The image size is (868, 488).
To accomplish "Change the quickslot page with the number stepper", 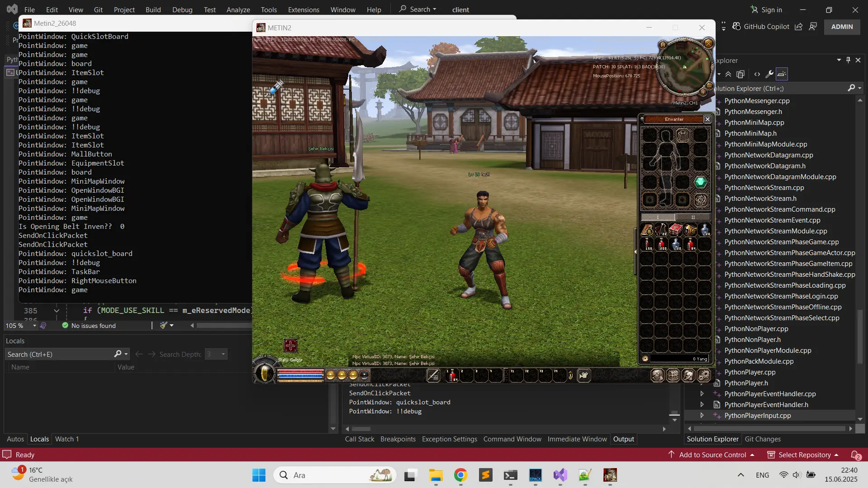I will 570,375.
